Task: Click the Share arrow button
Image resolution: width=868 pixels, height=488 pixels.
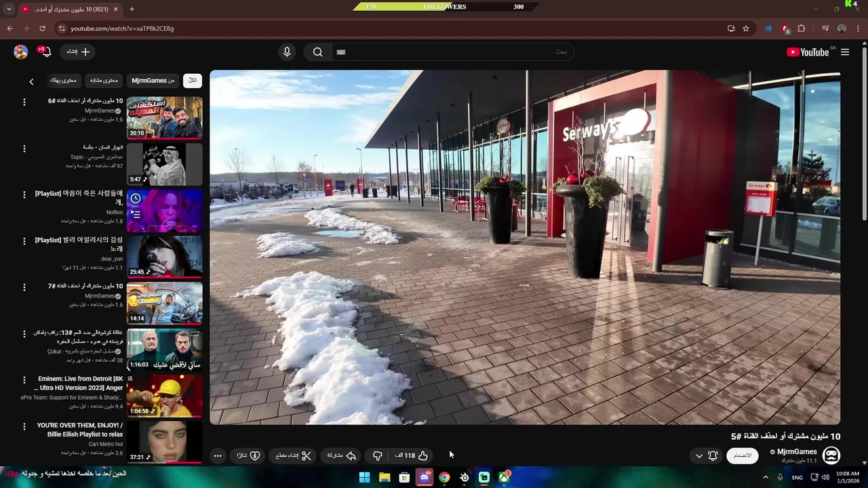Action: pyautogui.click(x=342, y=455)
